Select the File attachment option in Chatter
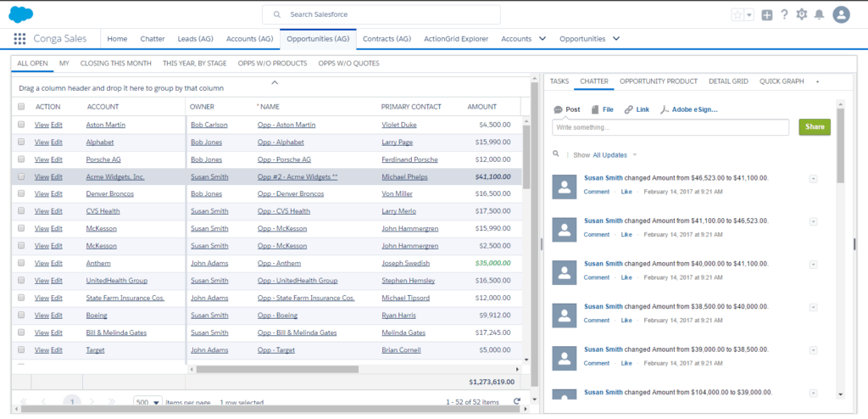The height and width of the screenshot is (419, 868). click(603, 109)
